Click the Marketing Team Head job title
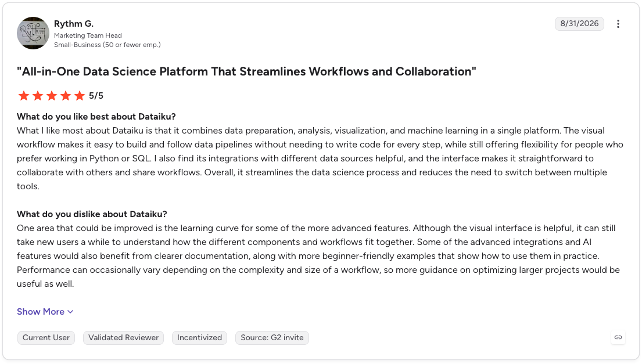Screen dimensions: 642x364 pyautogui.click(x=88, y=35)
